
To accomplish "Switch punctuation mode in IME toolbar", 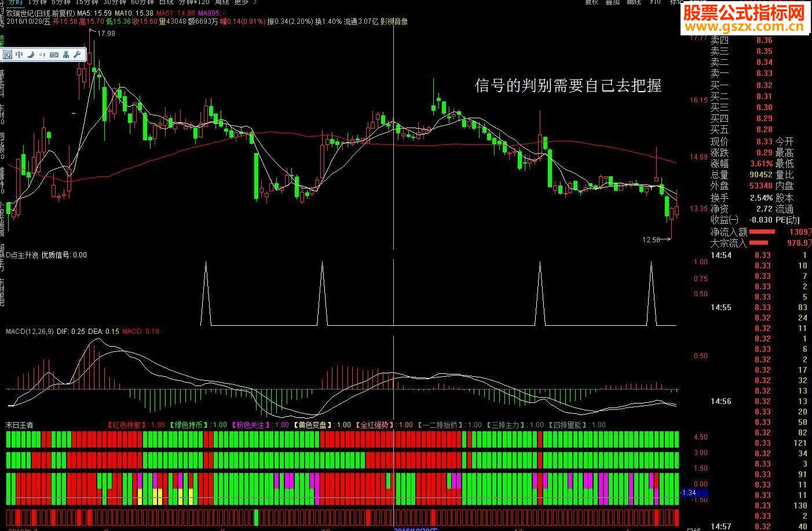I will click(42, 55).
